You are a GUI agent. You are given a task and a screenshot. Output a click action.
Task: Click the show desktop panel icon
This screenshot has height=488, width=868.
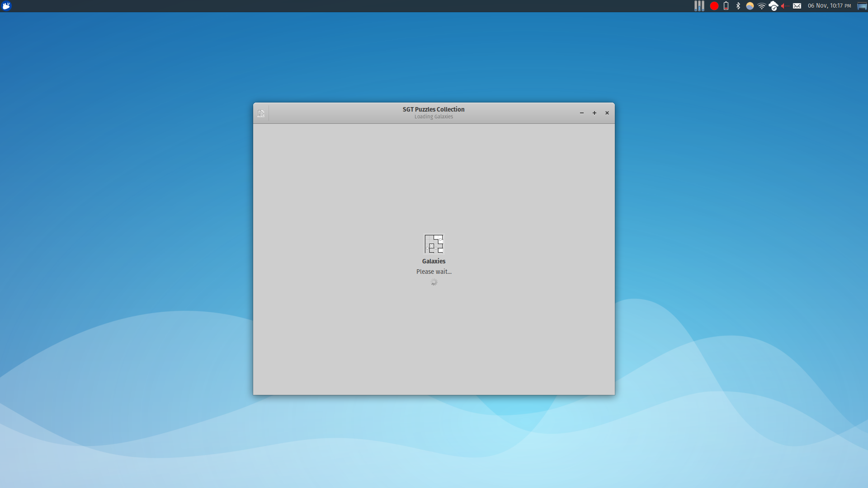(x=862, y=6)
